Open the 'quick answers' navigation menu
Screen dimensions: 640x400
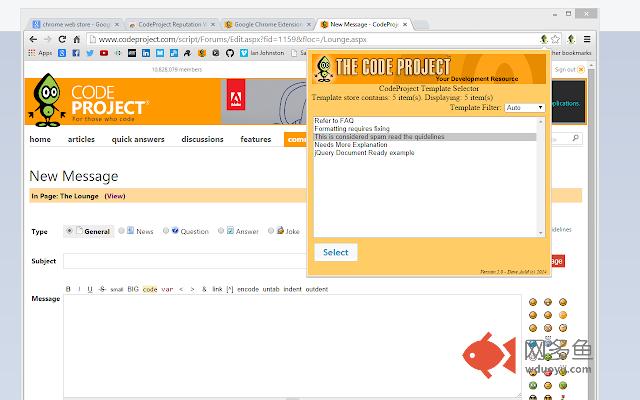pos(138,139)
